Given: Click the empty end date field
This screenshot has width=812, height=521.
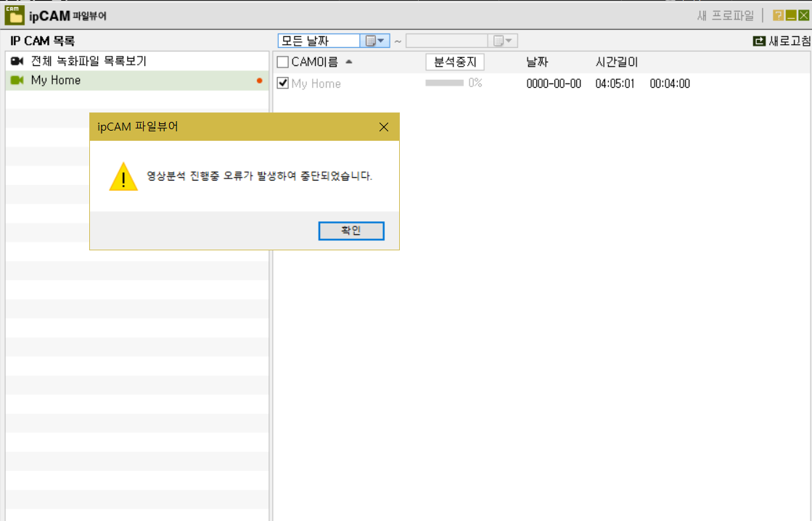Looking at the screenshot, I should [x=447, y=41].
